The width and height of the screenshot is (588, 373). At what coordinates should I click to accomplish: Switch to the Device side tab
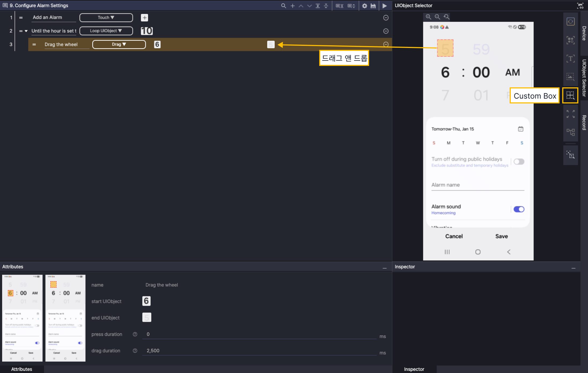point(584,33)
